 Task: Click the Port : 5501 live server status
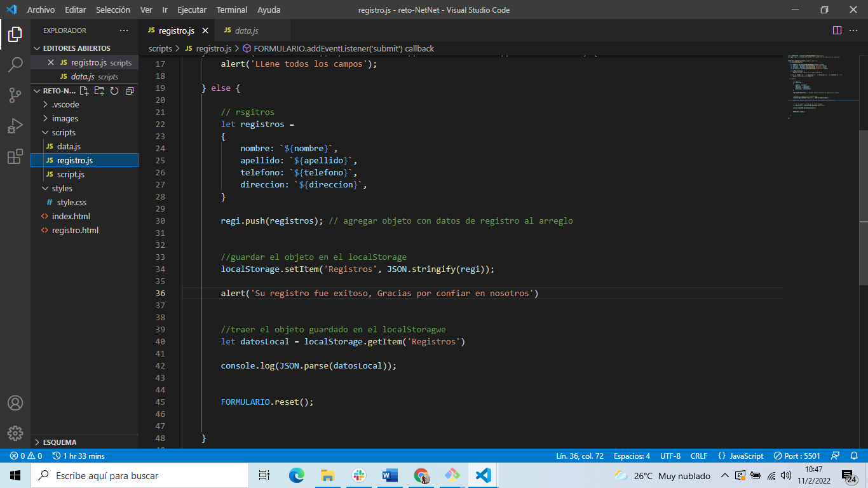tap(797, 456)
